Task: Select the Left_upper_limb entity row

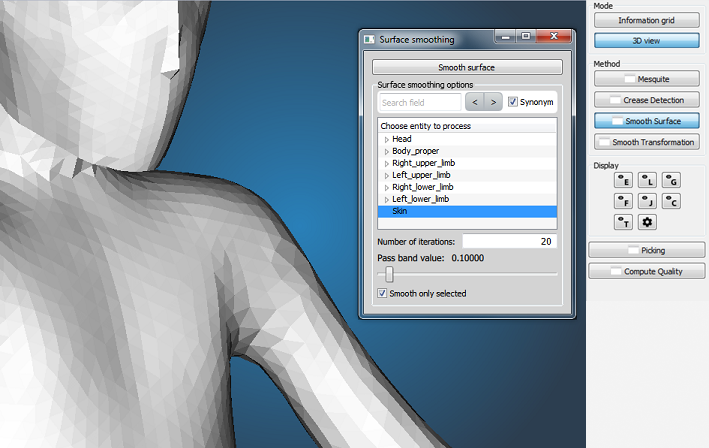Action: (467, 175)
